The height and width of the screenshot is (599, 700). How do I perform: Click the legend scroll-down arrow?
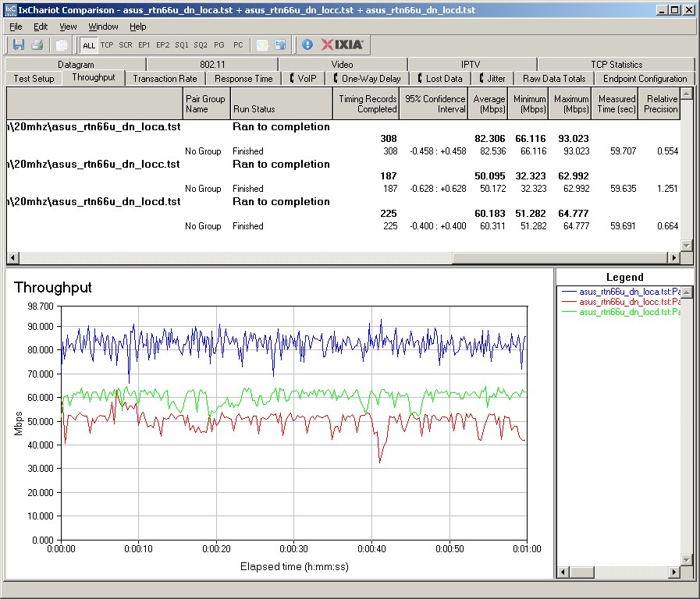pos(687,560)
